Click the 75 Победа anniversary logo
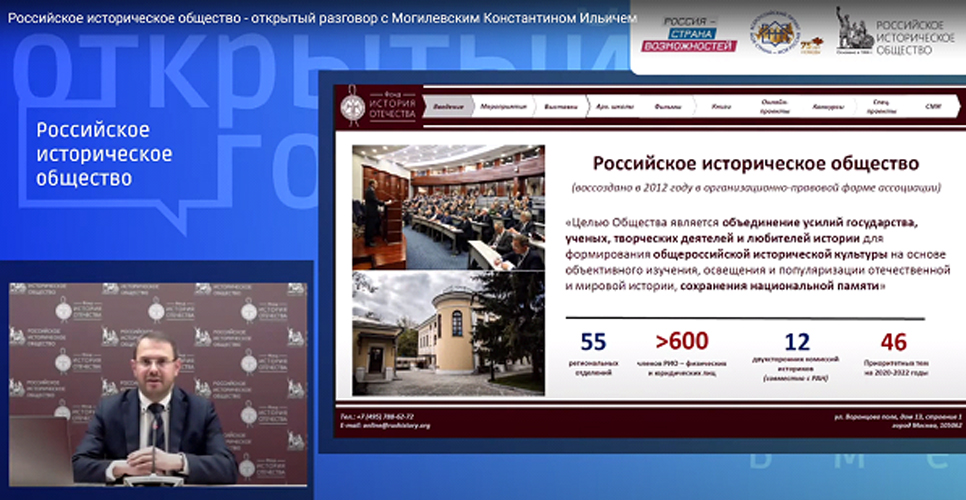 coord(811,46)
